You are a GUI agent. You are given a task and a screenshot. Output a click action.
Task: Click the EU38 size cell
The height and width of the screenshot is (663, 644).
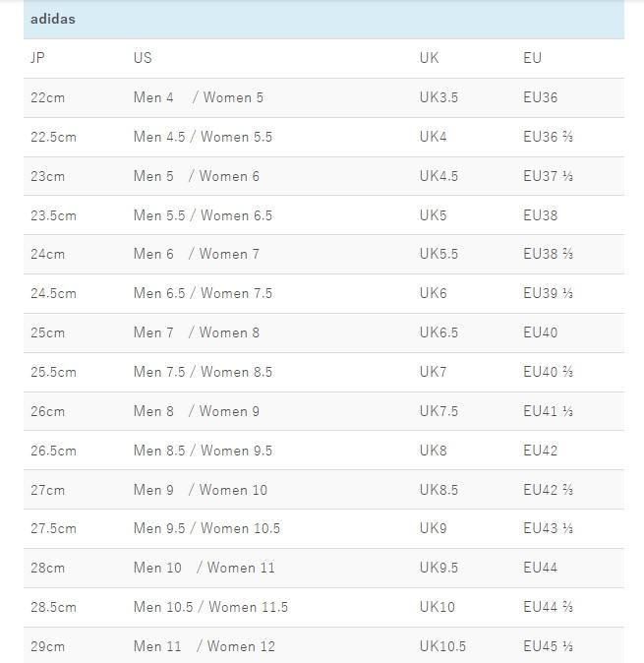tap(540, 215)
